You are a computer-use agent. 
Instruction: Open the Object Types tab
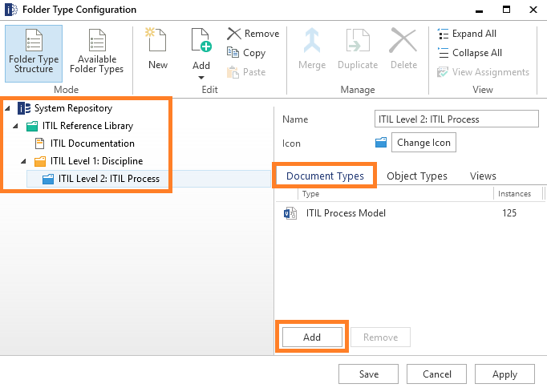(x=417, y=176)
